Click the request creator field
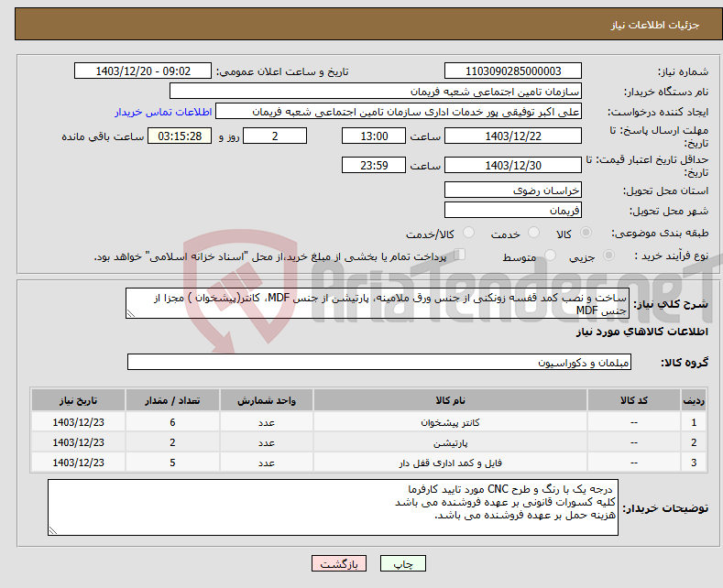This screenshot has height=588, width=723. coord(399,112)
